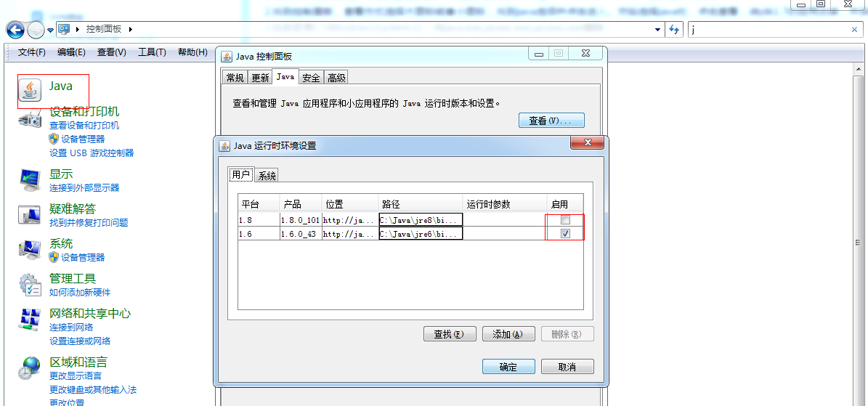The image size is (868, 406).
Task: Click the 查找(F) button
Action: [450, 334]
